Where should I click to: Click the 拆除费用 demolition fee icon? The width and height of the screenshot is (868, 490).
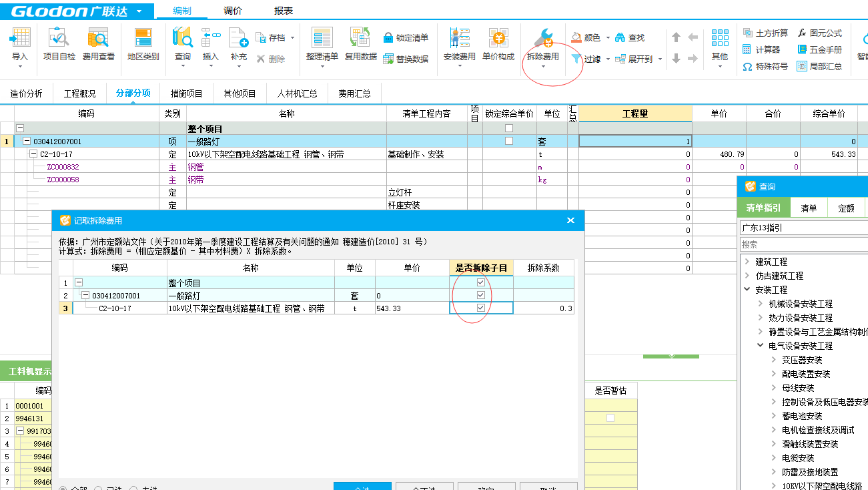(543, 37)
